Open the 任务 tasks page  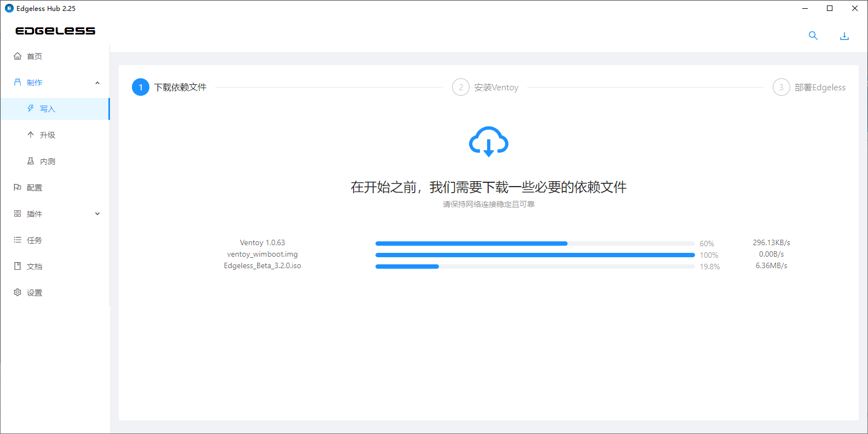point(55,240)
